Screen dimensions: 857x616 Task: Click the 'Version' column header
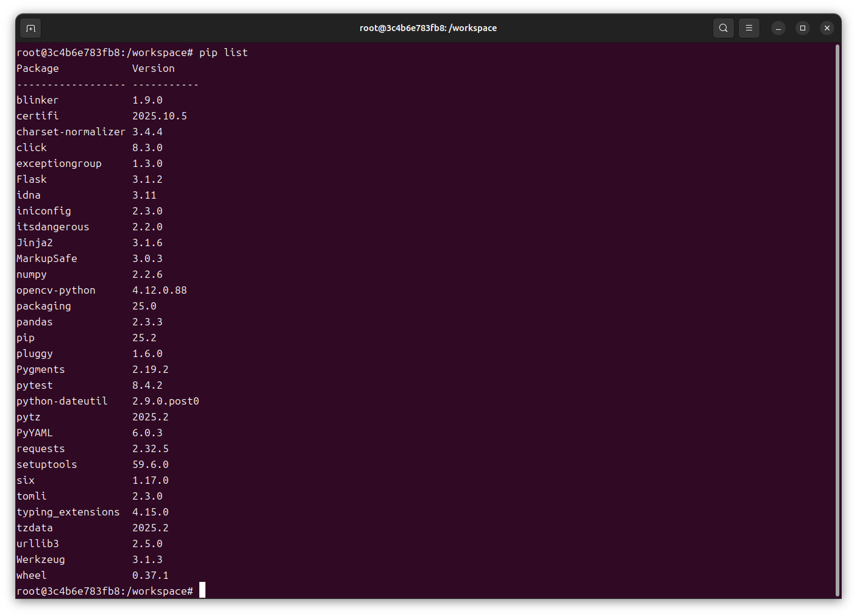(154, 69)
